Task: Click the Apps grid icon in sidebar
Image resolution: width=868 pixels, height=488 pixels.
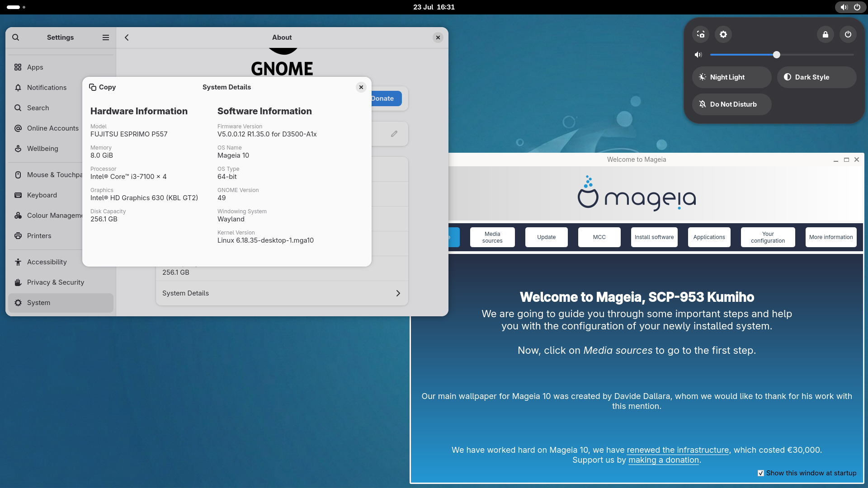Action: [x=18, y=67]
